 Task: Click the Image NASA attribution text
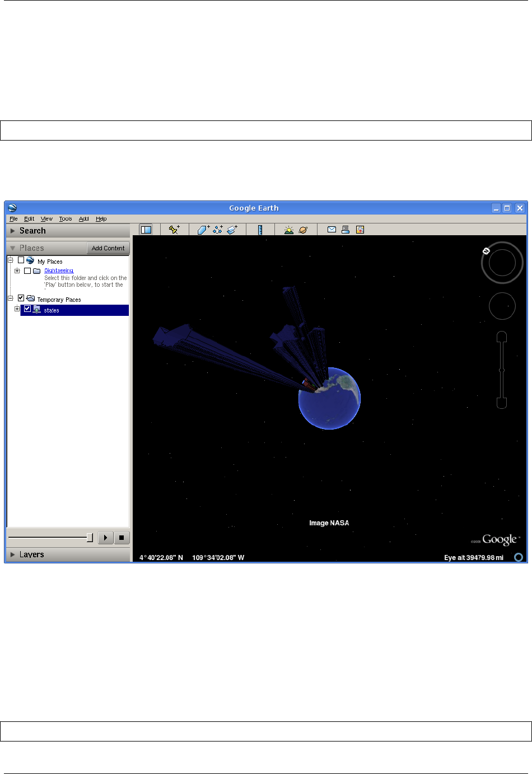tap(329, 523)
